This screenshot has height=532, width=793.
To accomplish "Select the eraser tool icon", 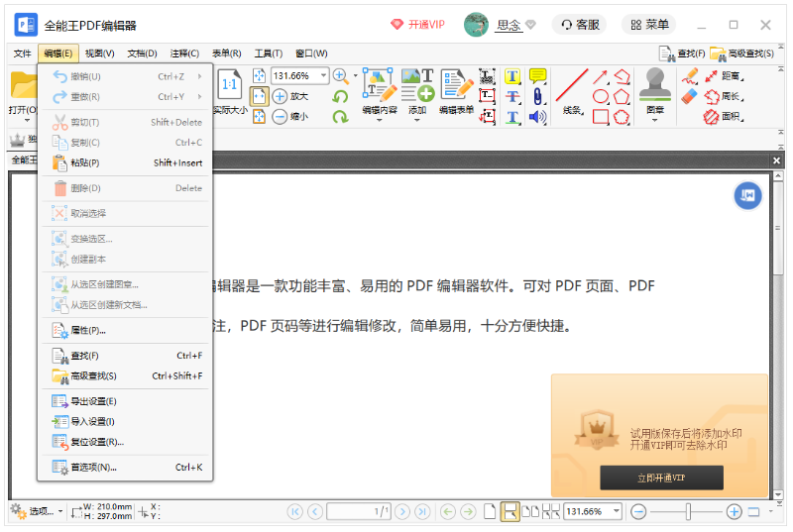I will click(689, 96).
